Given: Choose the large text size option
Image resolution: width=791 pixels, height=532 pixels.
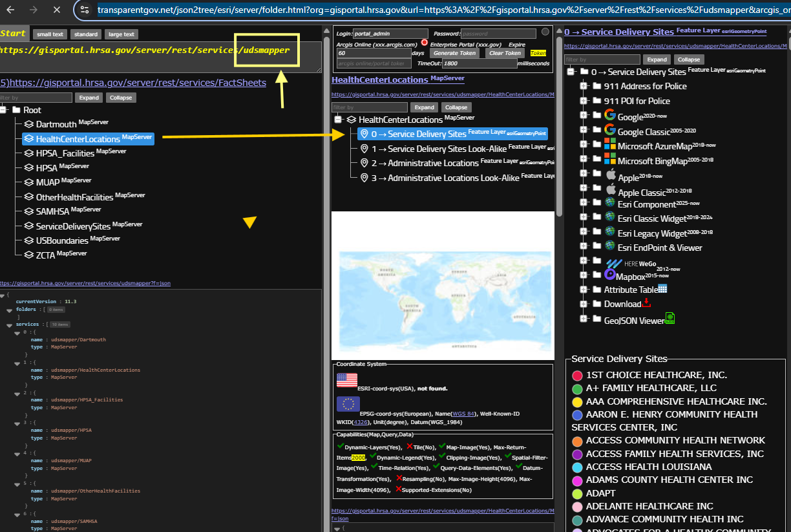Looking at the screenshot, I should click(121, 34).
